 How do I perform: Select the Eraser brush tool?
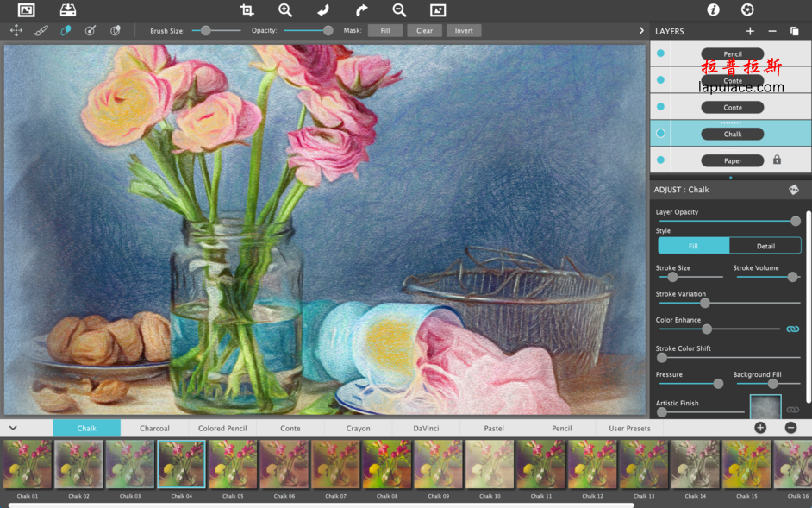[64, 30]
